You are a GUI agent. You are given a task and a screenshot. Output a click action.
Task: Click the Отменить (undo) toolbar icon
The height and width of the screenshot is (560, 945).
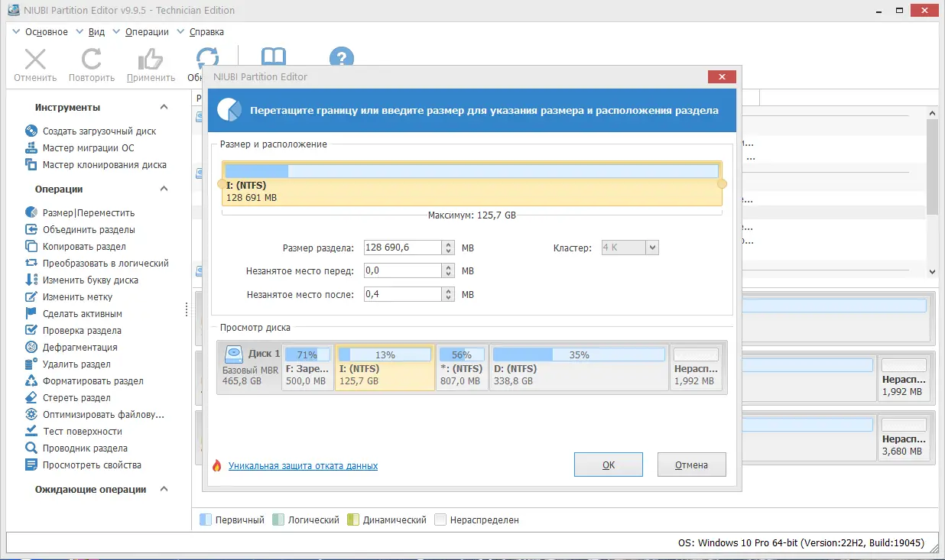[35, 59]
